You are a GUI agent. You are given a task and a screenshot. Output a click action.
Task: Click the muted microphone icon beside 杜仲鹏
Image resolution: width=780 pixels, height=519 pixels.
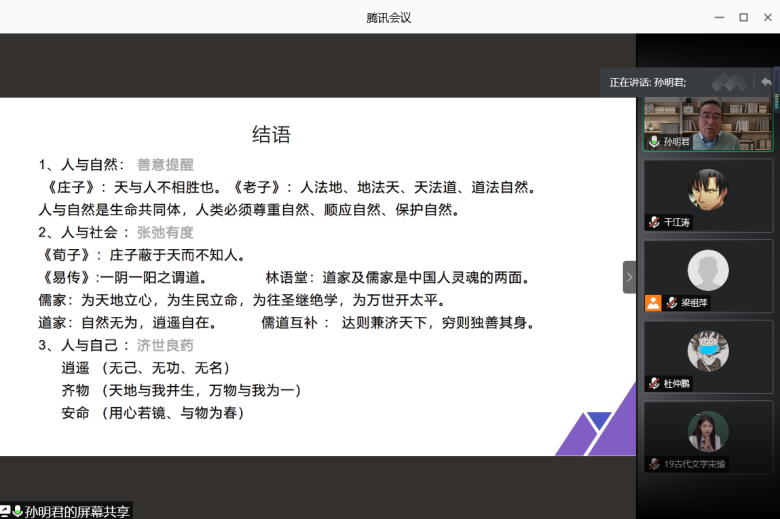[x=654, y=383]
